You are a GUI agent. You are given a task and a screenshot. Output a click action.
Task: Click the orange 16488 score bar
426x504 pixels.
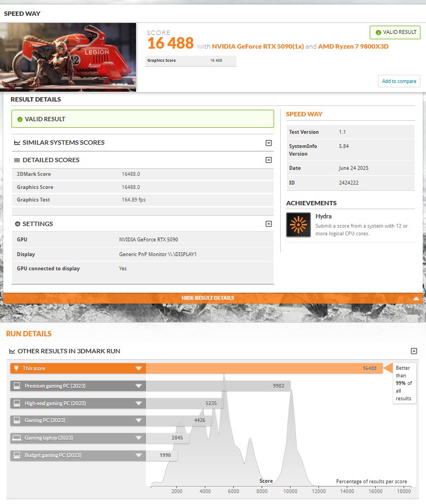(x=264, y=369)
